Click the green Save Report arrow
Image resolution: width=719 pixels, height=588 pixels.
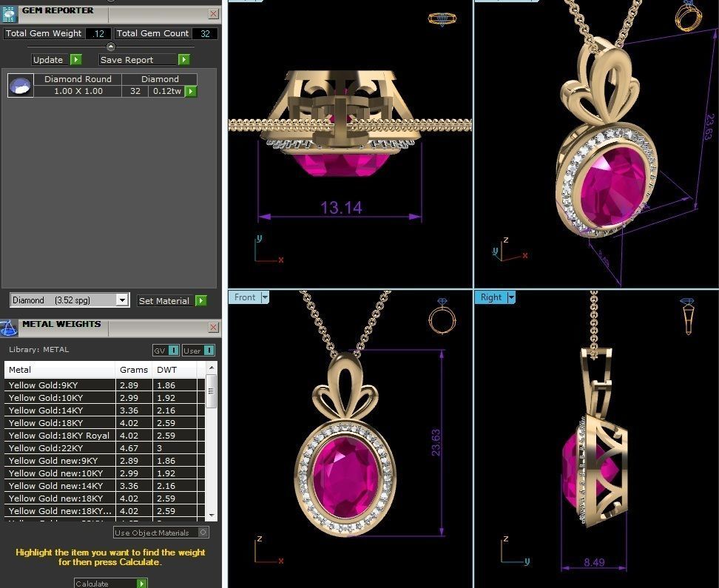184,60
